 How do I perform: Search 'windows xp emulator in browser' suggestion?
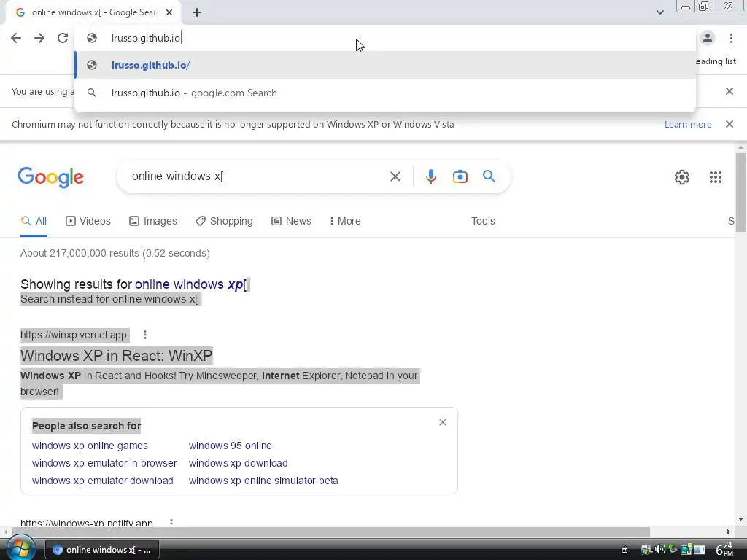(x=104, y=463)
